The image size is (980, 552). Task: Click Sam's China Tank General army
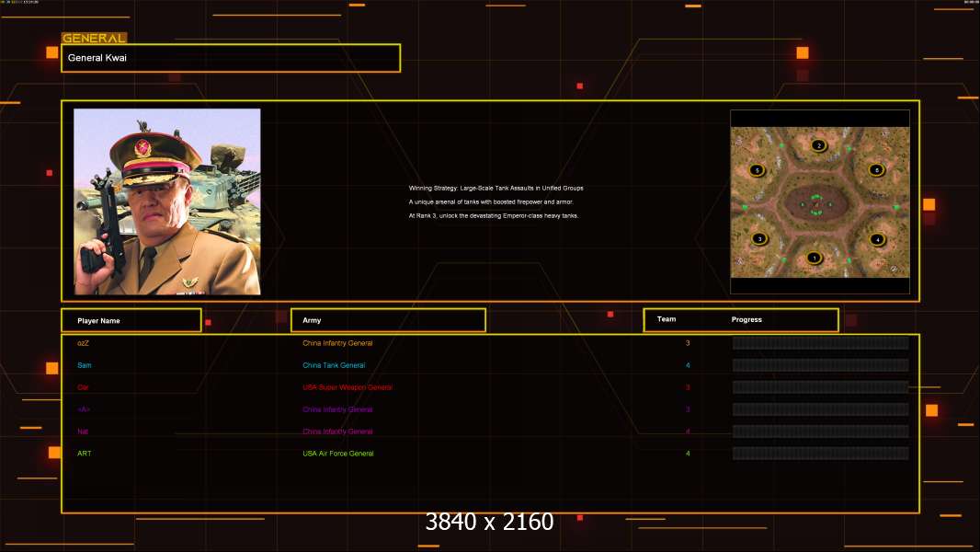click(x=334, y=365)
